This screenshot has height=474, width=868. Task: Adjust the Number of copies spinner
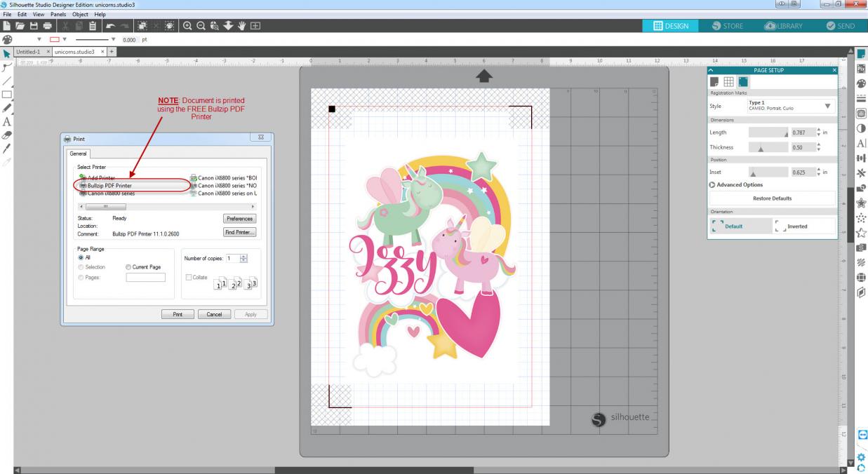243,258
